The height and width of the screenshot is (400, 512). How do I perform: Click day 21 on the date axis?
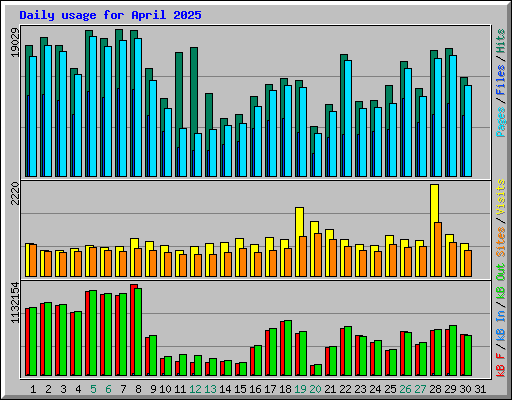point(330,389)
